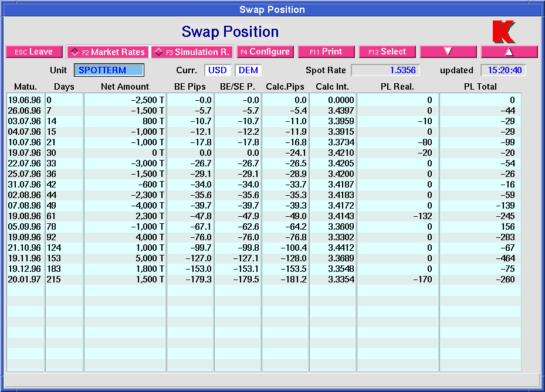Image resolution: width=545 pixels, height=392 pixels.
Task: Select maturity row 26.06.96
Action: click(x=264, y=111)
